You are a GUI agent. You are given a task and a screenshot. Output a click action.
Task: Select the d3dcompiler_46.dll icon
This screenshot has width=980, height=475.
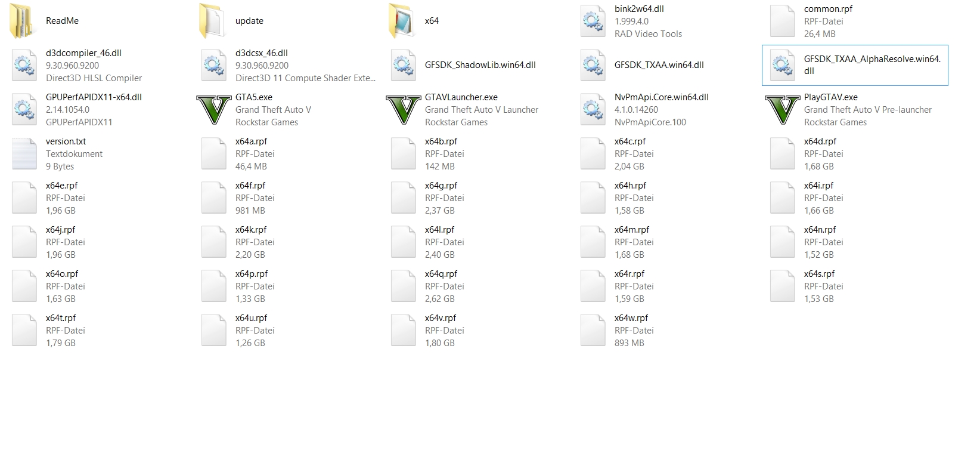[24, 65]
